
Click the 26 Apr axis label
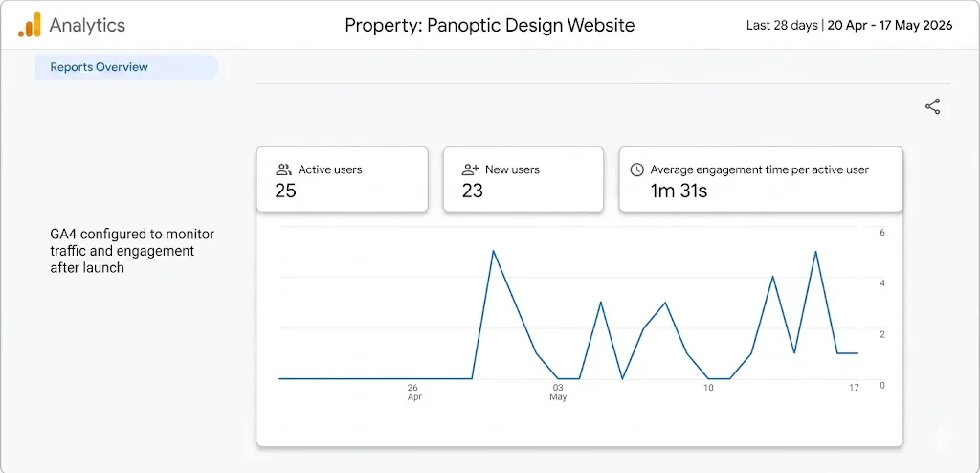point(413,393)
